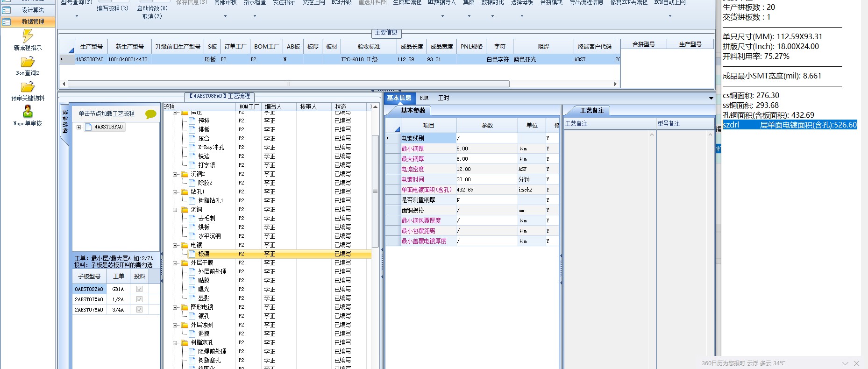Viewport: 868px width, 369px height.
Task: Click the 电镀时间 value 30.00 cell
Action: 487,179
